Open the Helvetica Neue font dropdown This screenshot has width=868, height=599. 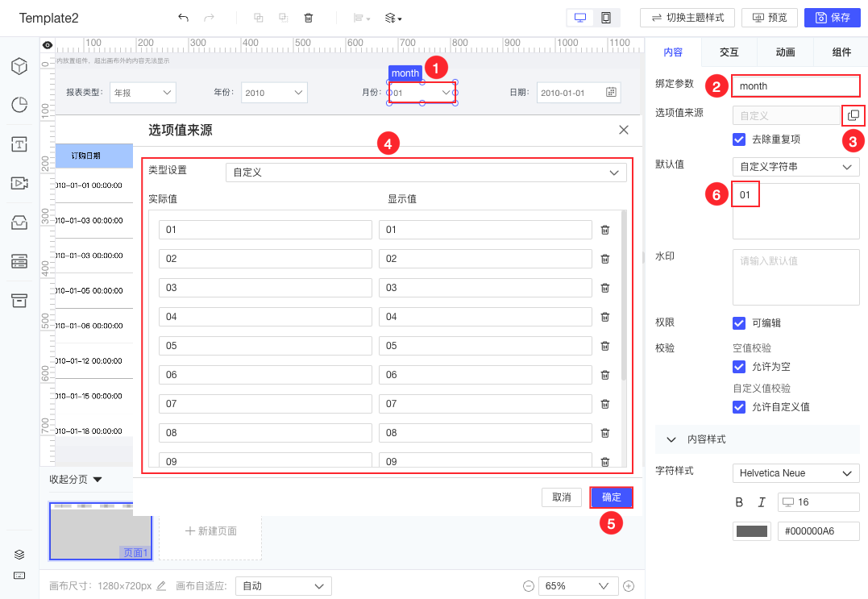tap(796, 473)
